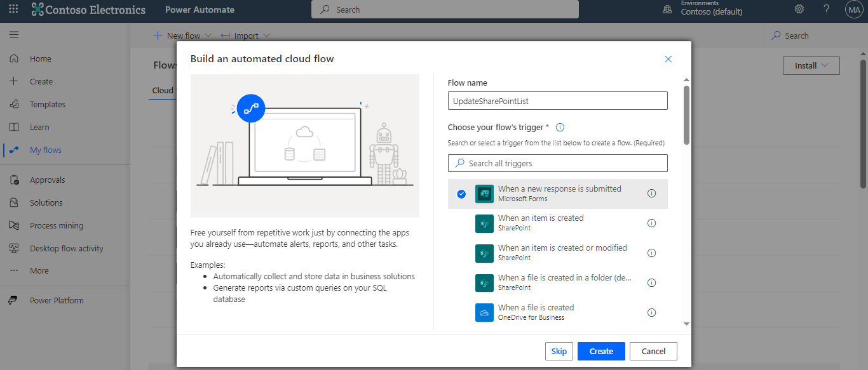The height and width of the screenshot is (370, 868).
Task: Open the Environments Contoso (default) picker
Action: pos(710,9)
